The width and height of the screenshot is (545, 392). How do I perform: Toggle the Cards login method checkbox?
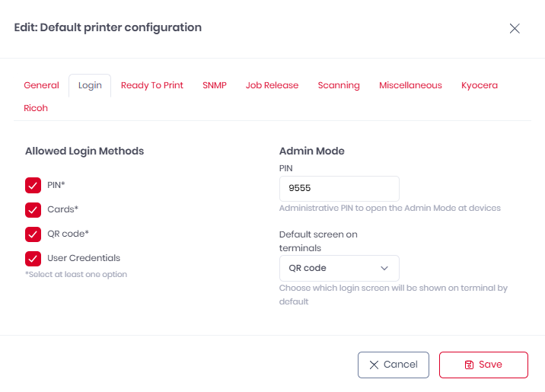(33, 209)
